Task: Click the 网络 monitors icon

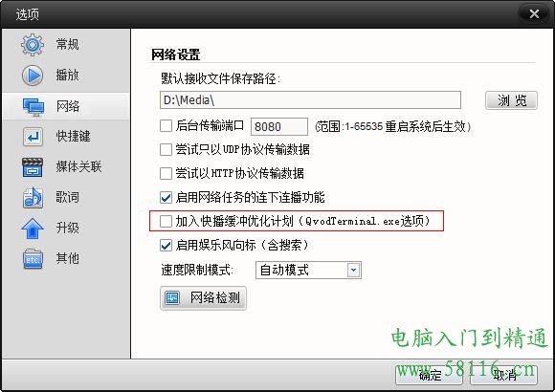Action: 33,106
